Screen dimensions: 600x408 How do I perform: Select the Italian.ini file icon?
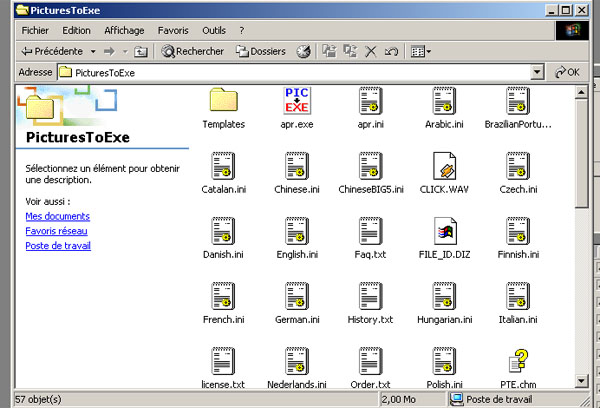click(x=518, y=296)
